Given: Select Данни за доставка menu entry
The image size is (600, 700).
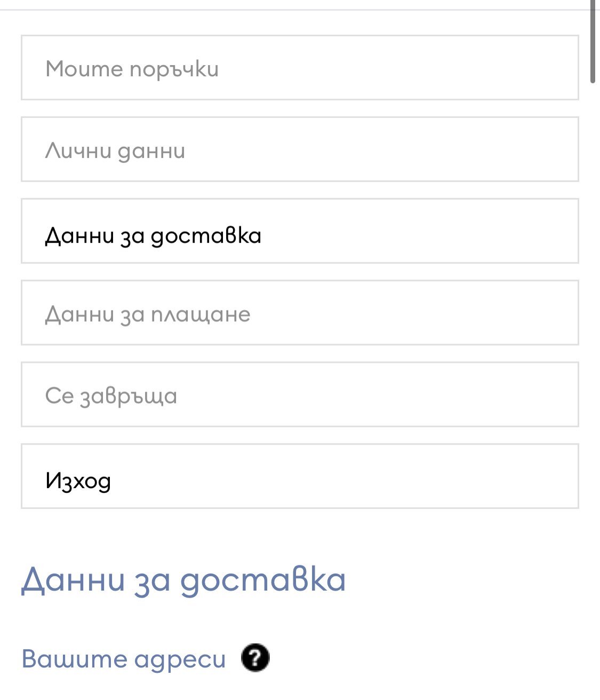Looking at the screenshot, I should point(300,231).
